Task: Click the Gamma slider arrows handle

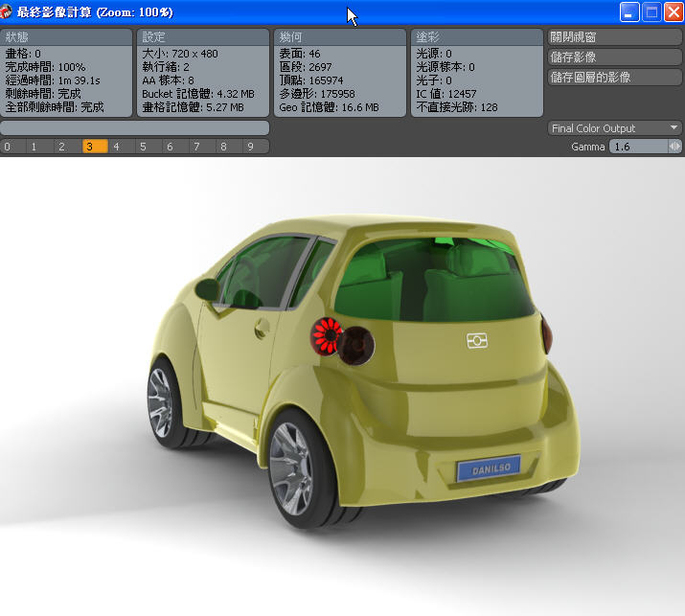Action: point(674,147)
